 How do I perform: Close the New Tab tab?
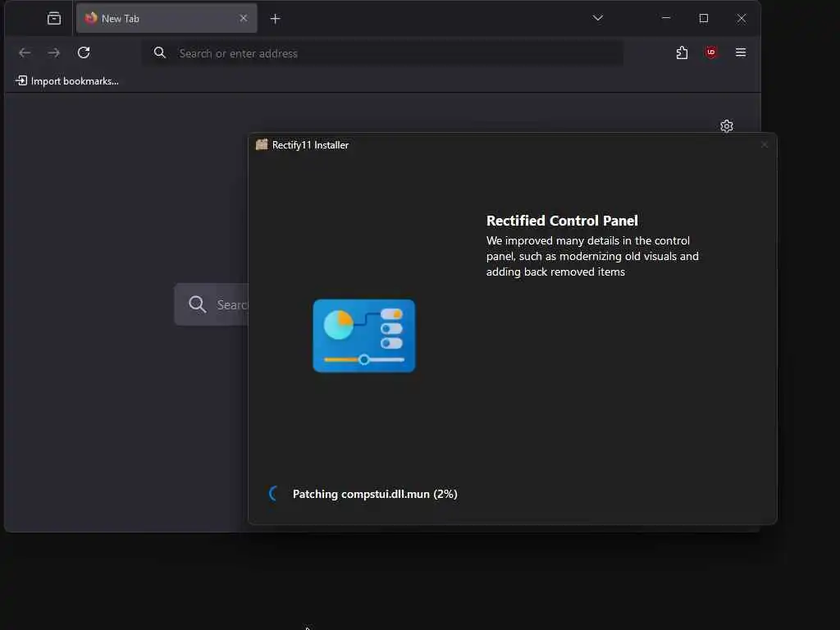(x=243, y=18)
